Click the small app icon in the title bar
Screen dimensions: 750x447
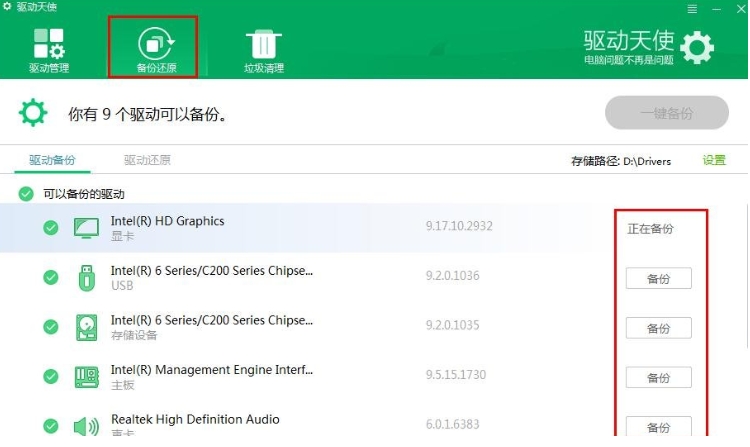tap(7, 6)
